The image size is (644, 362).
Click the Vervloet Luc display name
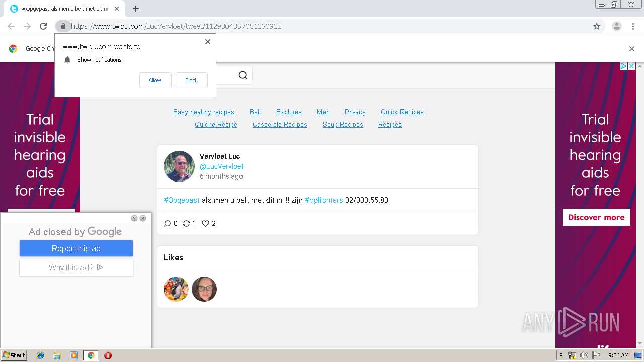[x=220, y=156]
